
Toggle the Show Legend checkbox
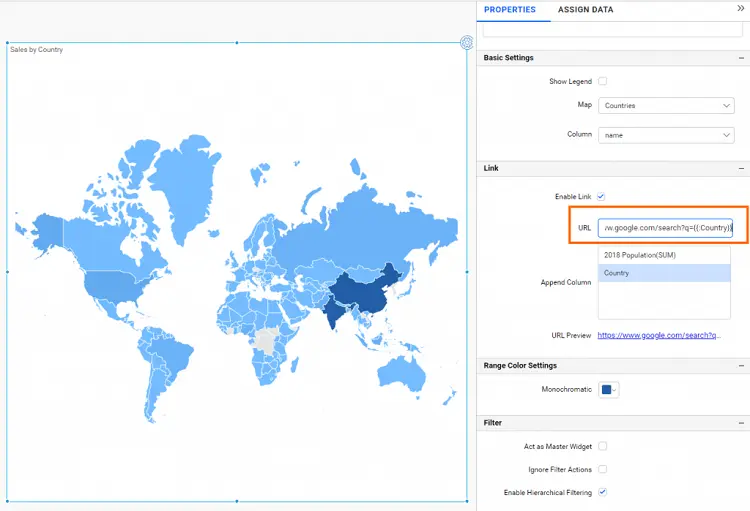tap(602, 81)
